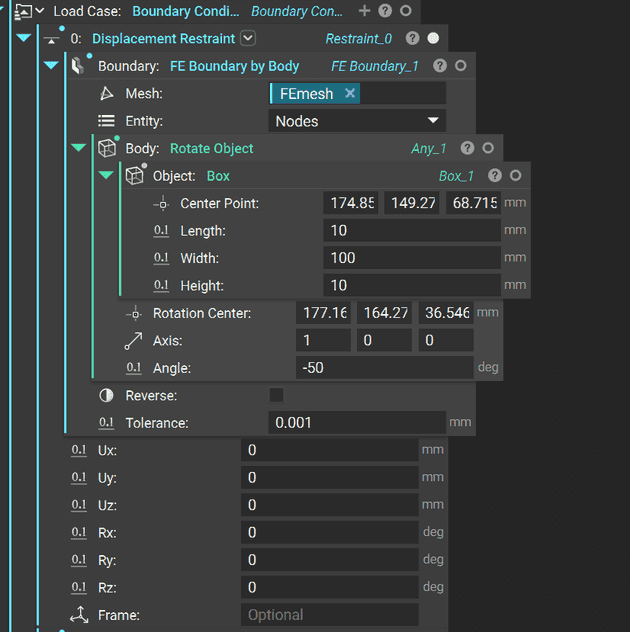The image size is (630, 632).
Task: Click the Box object cube icon
Action: (x=135, y=176)
